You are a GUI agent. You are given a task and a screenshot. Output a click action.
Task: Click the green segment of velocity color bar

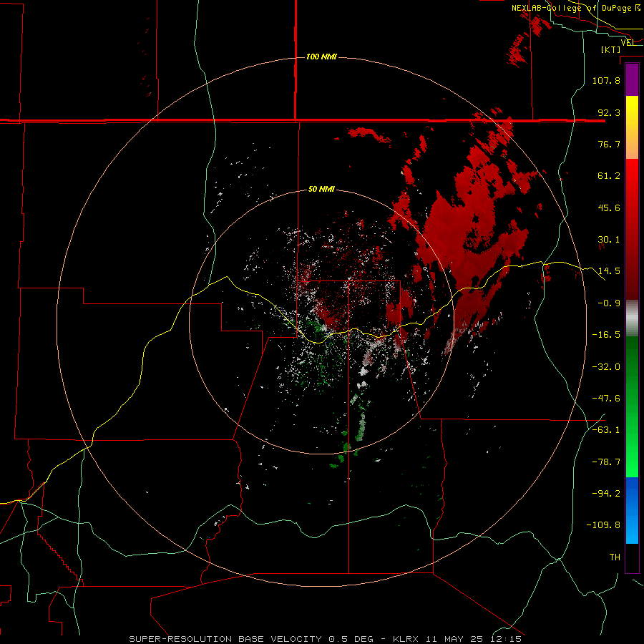(632, 406)
